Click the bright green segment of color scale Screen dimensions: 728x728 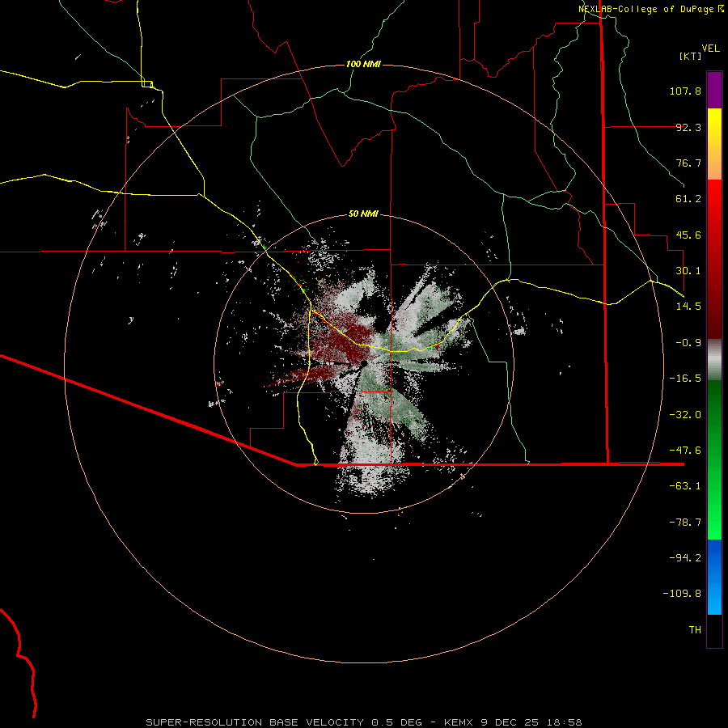pyautogui.click(x=714, y=459)
